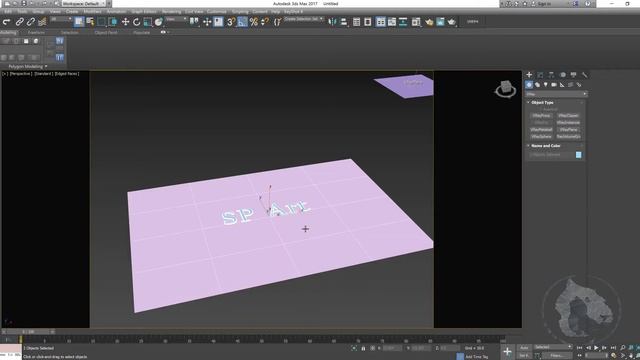This screenshot has height=360, width=640.
Task: Open the Scene Explorer toggle icon
Action: click(x=356, y=22)
